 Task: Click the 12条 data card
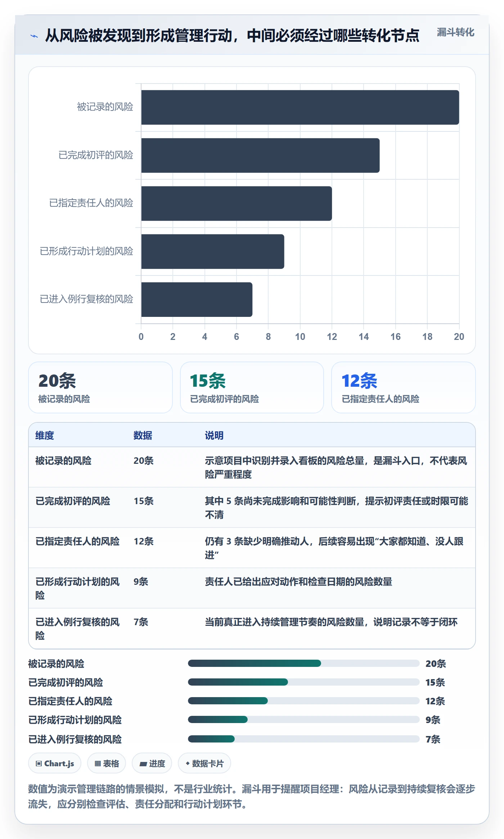coord(404,387)
